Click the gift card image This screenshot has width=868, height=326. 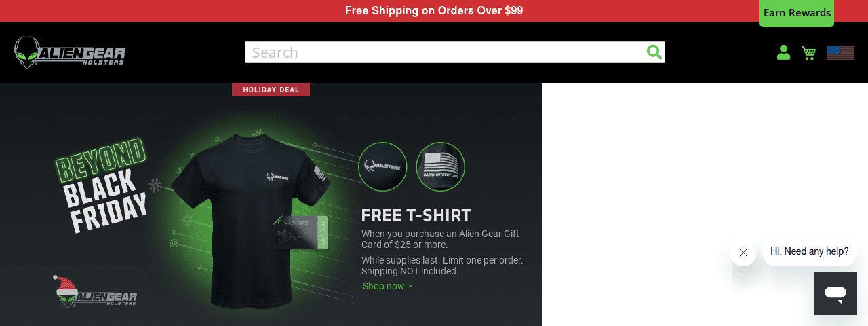pyautogui.click(x=300, y=232)
